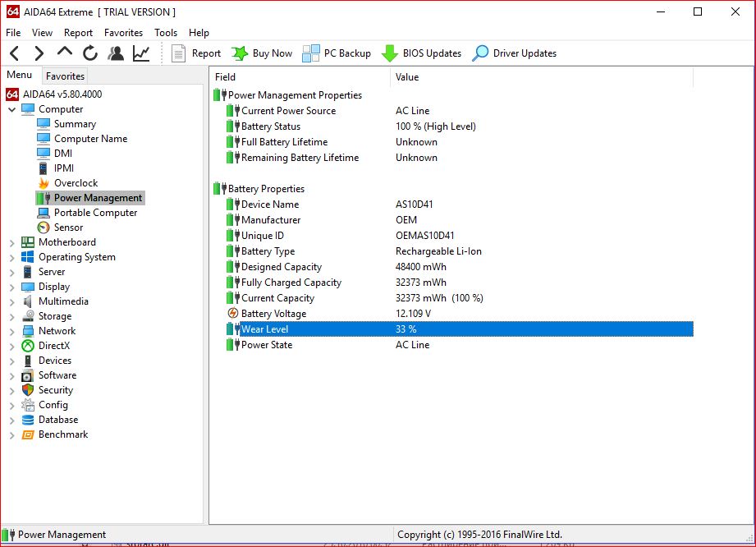Open the Report menu
The height and width of the screenshot is (547, 756).
coord(78,32)
